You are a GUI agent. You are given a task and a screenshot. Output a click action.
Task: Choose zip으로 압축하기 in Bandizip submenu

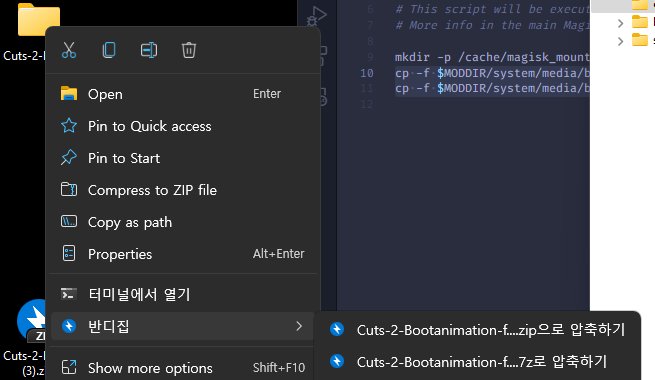pyautogui.click(x=477, y=330)
